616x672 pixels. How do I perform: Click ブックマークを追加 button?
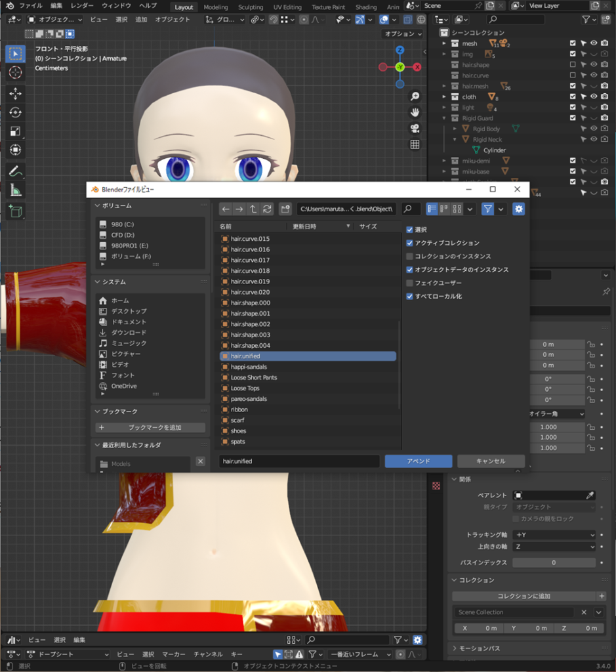(x=150, y=428)
